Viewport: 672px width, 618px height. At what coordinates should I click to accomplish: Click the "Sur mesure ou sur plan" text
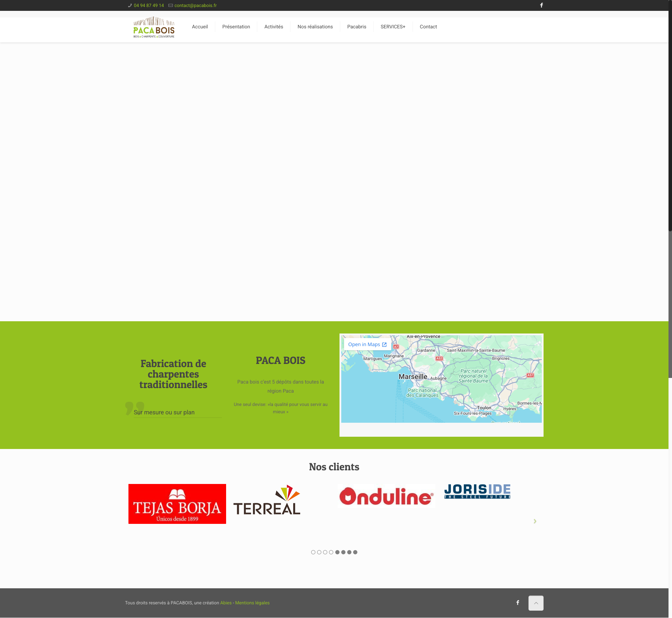coord(164,412)
